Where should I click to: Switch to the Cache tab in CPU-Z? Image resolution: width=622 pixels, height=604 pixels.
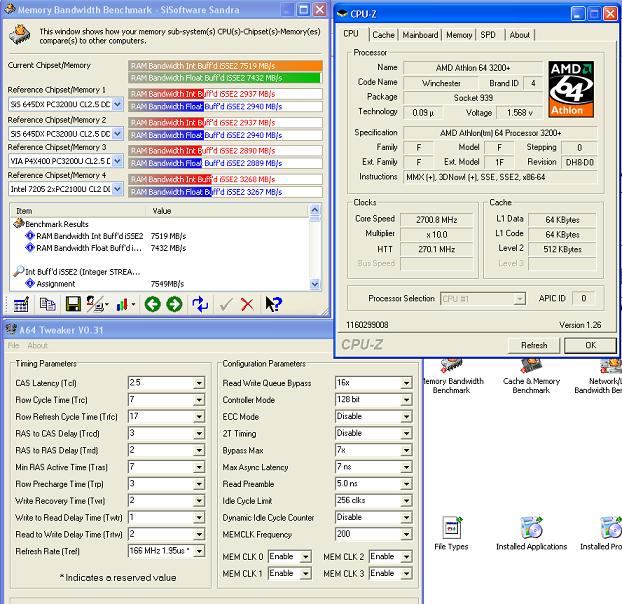click(x=383, y=35)
